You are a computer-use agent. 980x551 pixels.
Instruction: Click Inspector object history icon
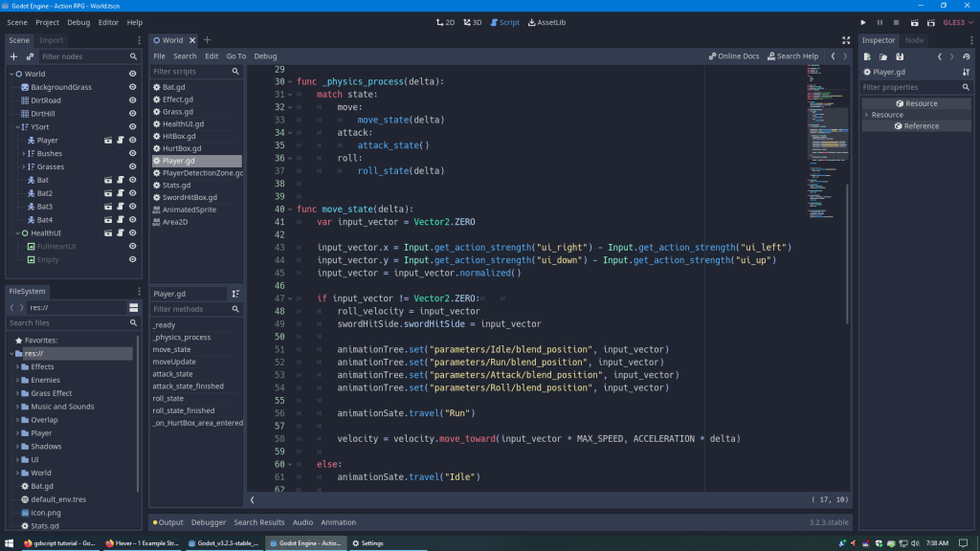coord(967,56)
